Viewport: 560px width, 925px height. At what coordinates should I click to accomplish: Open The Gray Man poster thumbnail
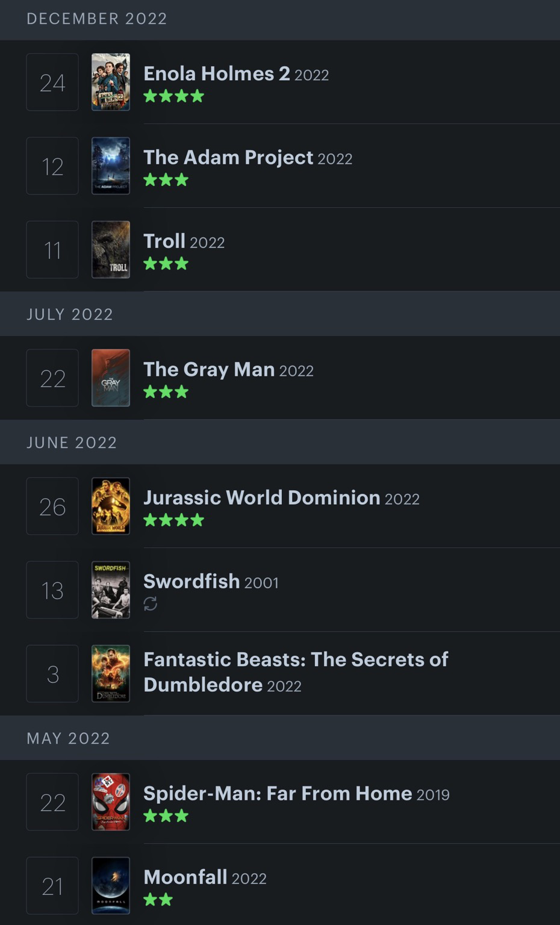(111, 378)
